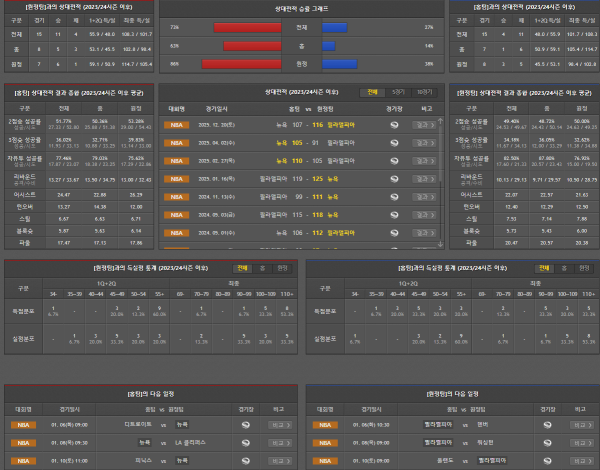Select 전체 filter in right scoring stats
This screenshot has height=470, width=600.
point(542,268)
